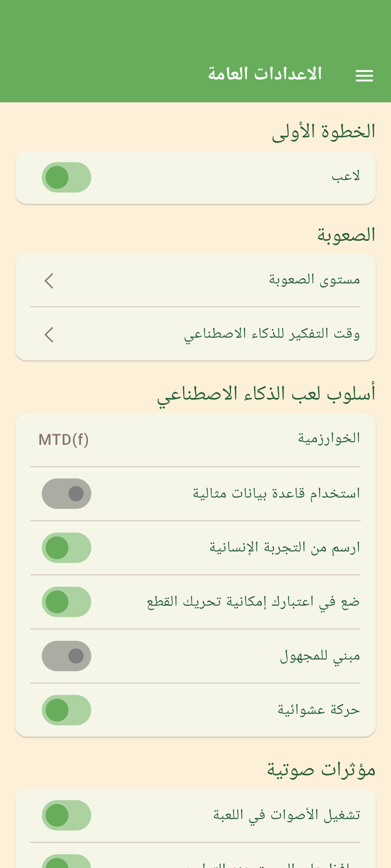Tap the الخوارزمية row label
Viewport: 391px width, 868px height.
329,438
